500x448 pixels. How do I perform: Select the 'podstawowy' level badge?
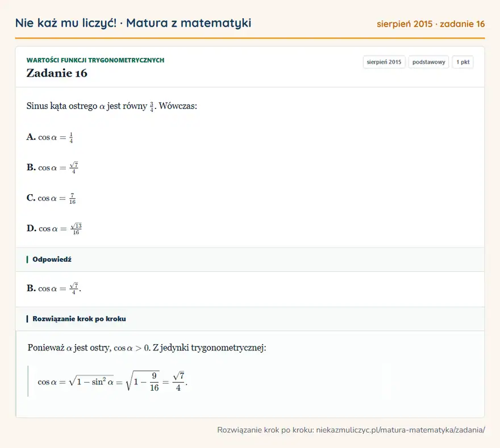(x=428, y=62)
